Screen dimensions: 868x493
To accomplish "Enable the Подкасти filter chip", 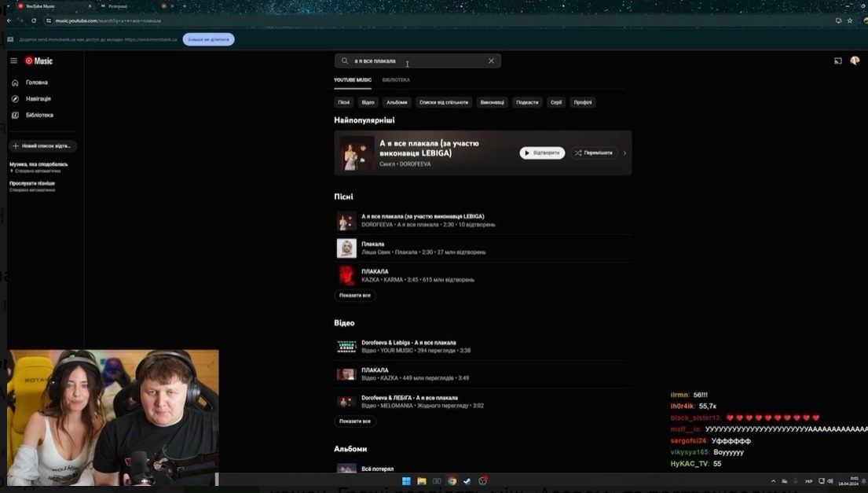I will pyautogui.click(x=527, y=102).
